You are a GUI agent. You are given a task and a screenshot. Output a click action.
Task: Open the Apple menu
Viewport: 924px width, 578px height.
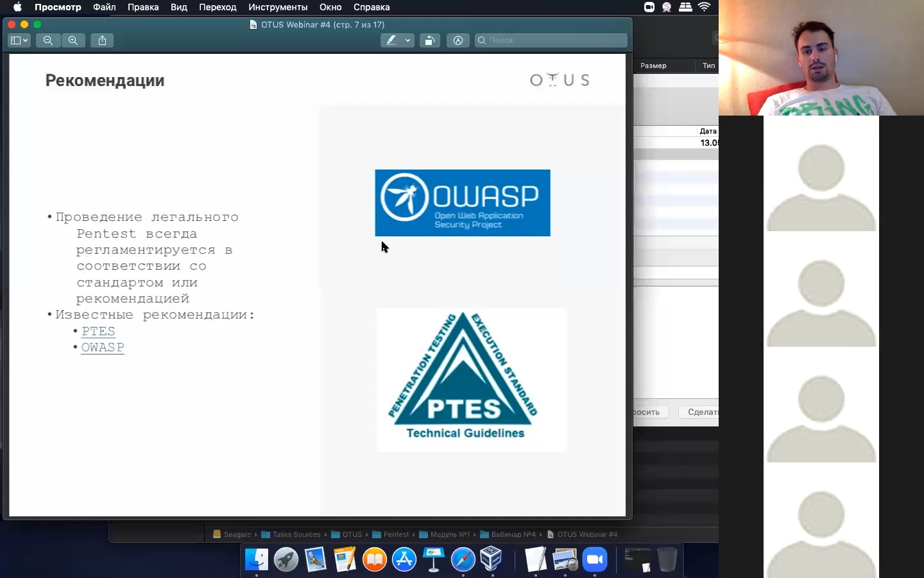point(17,7)
